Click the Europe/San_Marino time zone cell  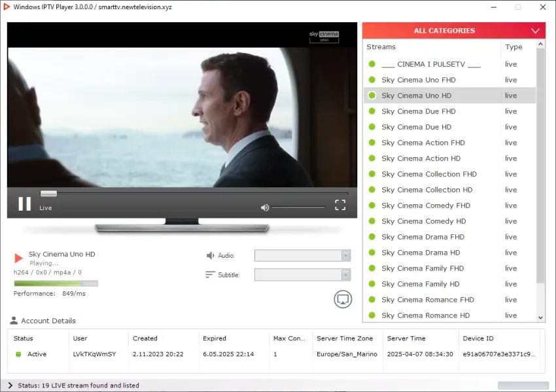pyautogui.click(x=347, y=354)
